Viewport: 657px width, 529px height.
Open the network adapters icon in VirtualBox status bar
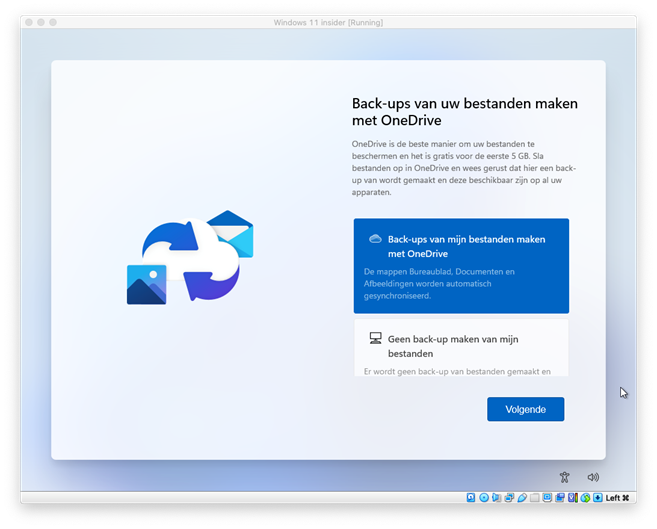pos(509,498)
